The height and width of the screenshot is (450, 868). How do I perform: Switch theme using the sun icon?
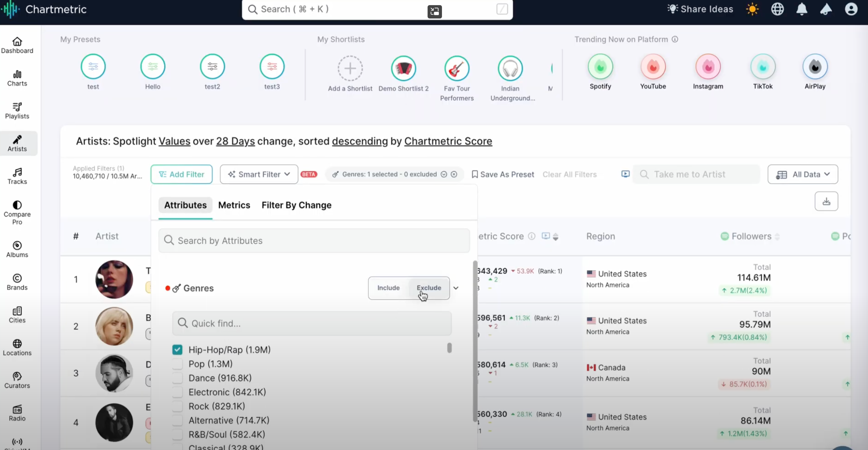[752, 9]
